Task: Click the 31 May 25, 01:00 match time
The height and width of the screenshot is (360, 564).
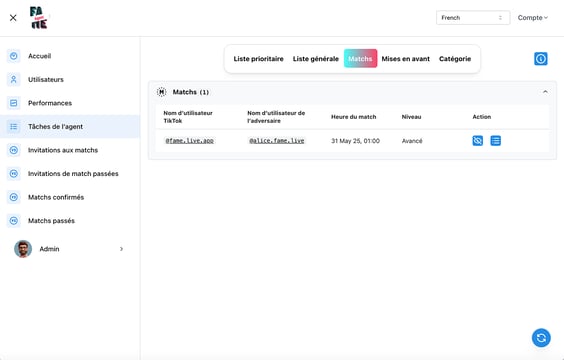Action: pos(355,141)
